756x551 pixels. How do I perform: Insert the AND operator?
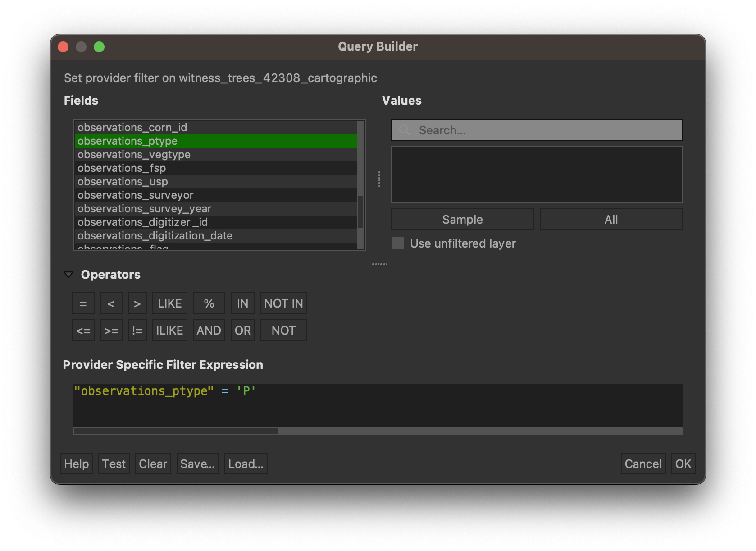coord(209,331)
